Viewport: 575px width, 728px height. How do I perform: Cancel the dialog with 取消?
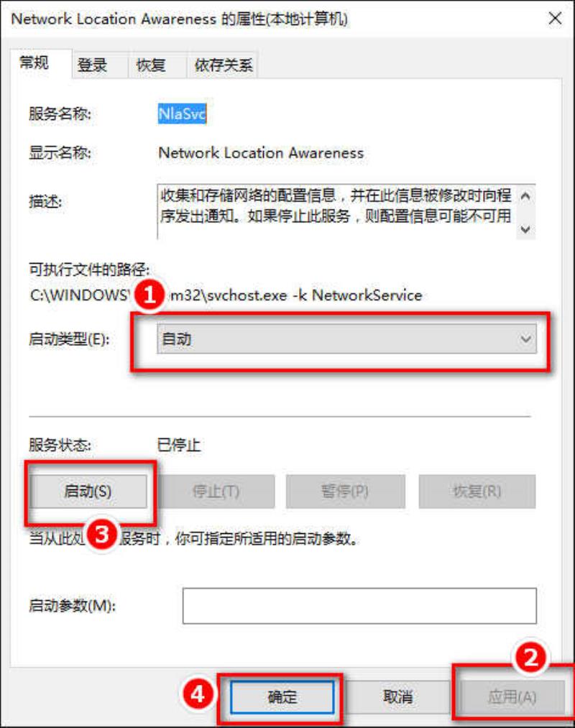(x=397, y=696)
